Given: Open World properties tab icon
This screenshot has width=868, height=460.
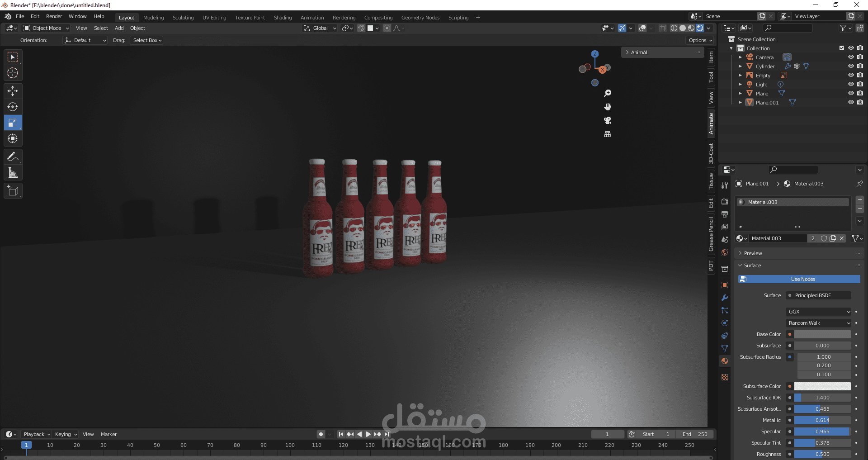Looking at the screenshot, I should click(x=725, y=252).
